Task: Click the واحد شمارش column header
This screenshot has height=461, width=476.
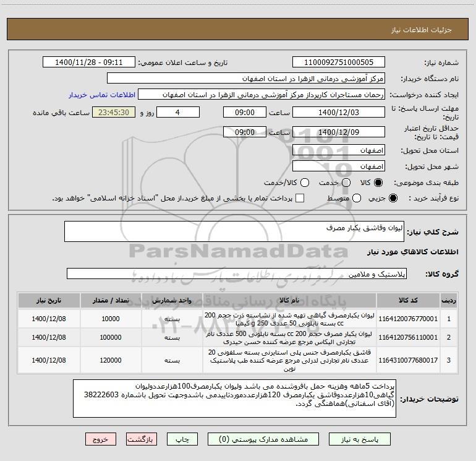Action: pyautogui.click(x=172, y=300)
